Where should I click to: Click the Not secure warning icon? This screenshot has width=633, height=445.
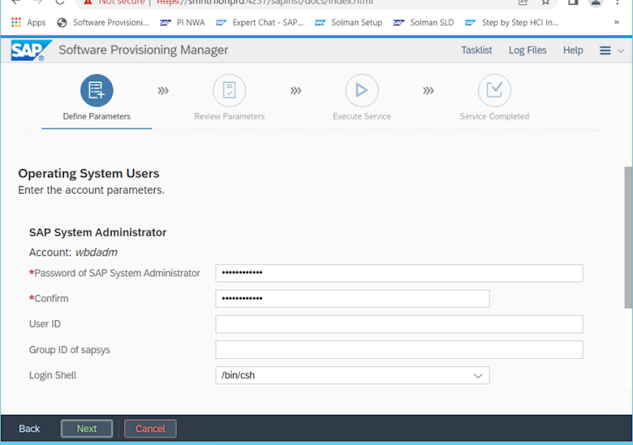coord(88,2)
